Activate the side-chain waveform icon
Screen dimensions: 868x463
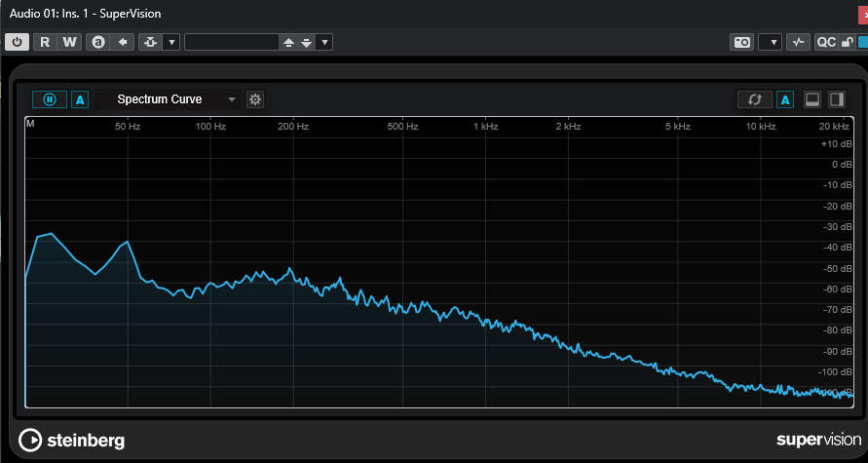click(798, 42)
